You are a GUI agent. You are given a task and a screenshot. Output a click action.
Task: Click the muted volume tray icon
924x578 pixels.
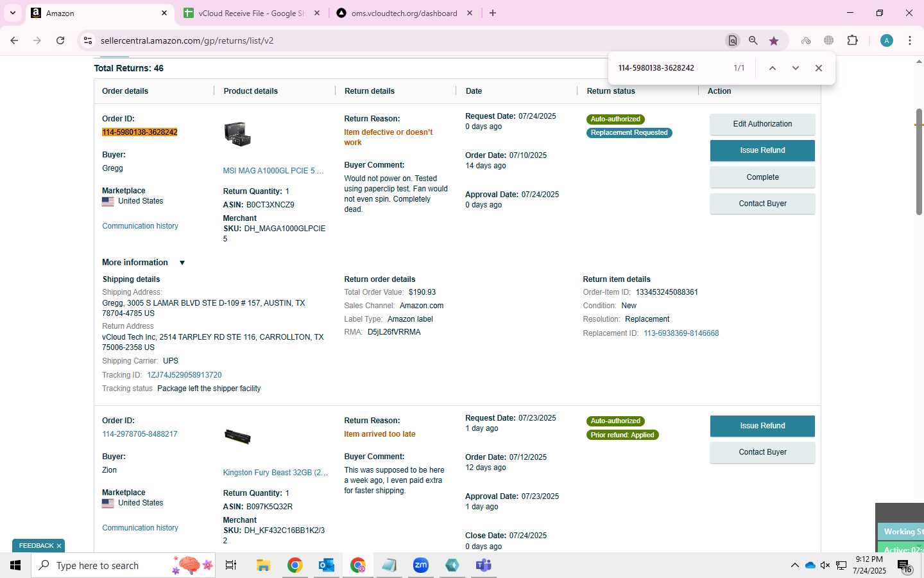[x=825, y=565]
